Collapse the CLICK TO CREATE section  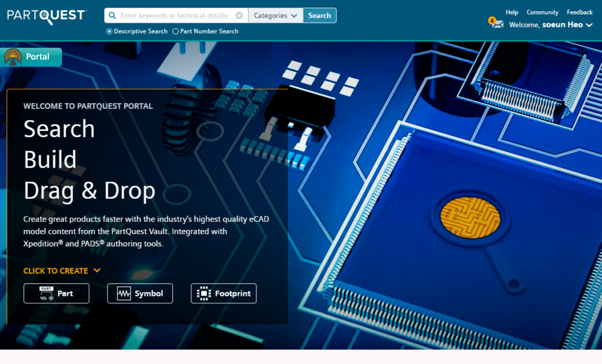coord(97,271)
